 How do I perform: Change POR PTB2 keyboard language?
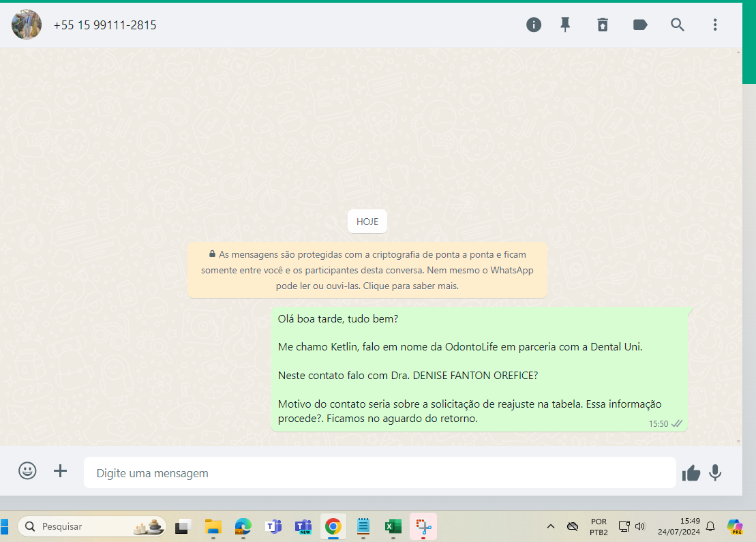599,527
